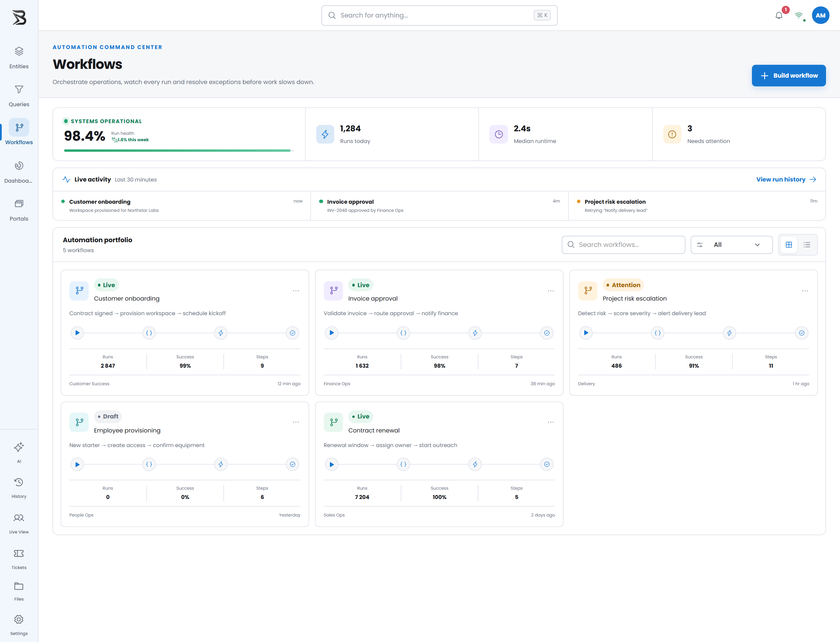Open AI assistant in sidebar
840x642 pixels.
click(x=19, y=453)
